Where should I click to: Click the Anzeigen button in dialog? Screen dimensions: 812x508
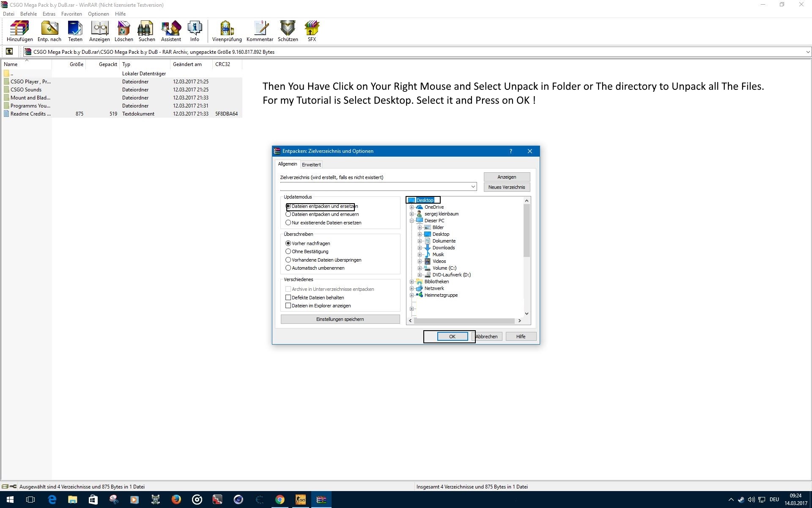tap(507, 177)
